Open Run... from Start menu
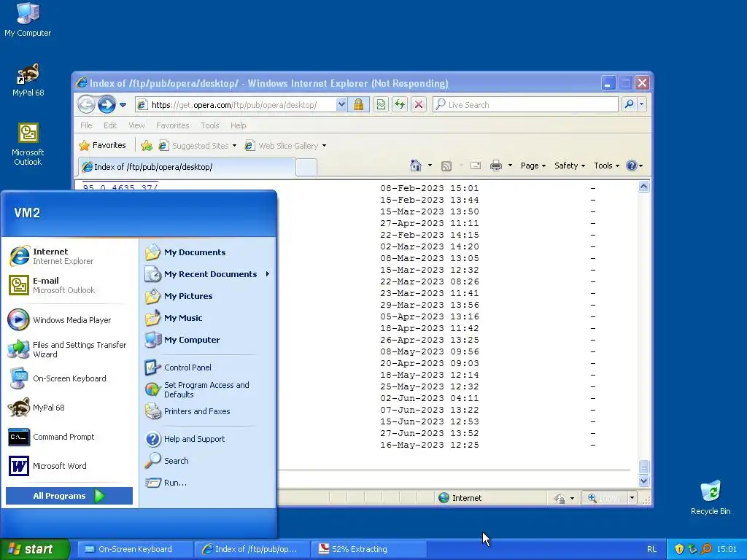The image size is (747, 560). (208, 483)
